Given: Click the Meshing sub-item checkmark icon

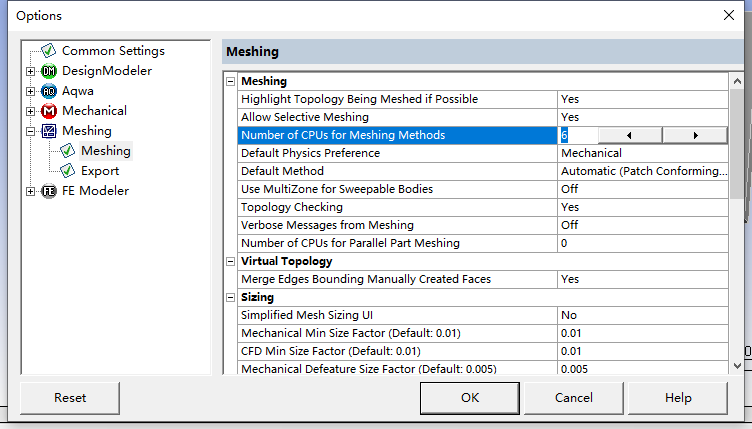Looking at the screenshot, I should [x=68, y=151].
